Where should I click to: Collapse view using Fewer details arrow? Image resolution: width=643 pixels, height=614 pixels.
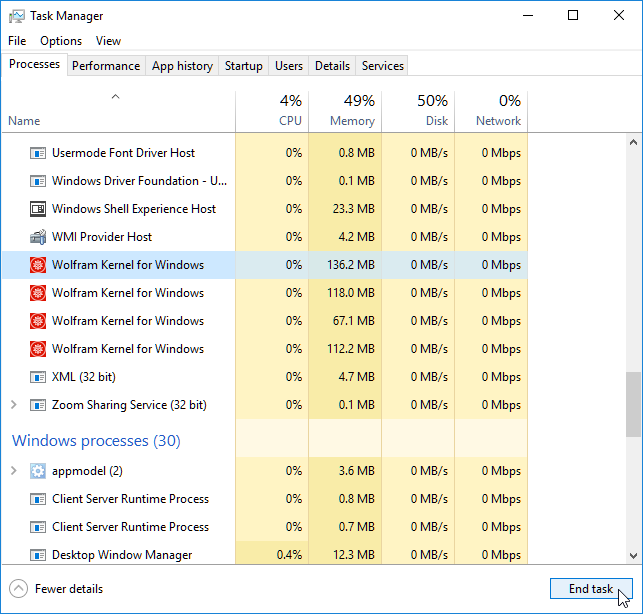point(18,589)
